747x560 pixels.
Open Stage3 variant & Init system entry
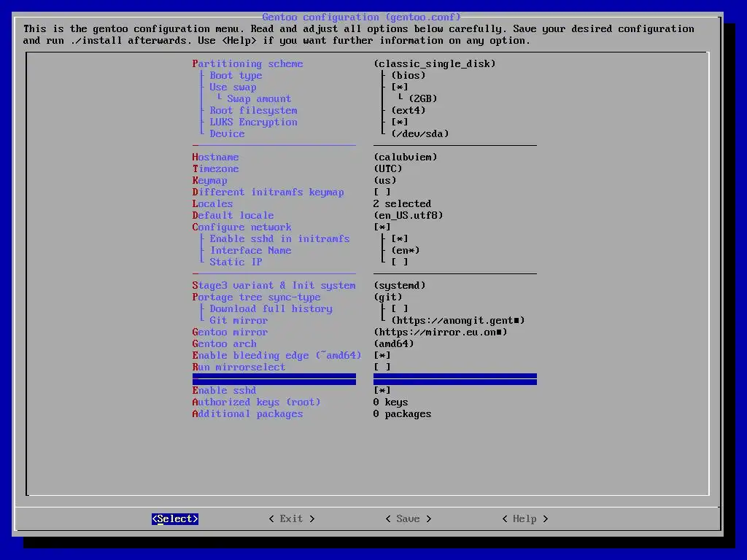point(274,285)
